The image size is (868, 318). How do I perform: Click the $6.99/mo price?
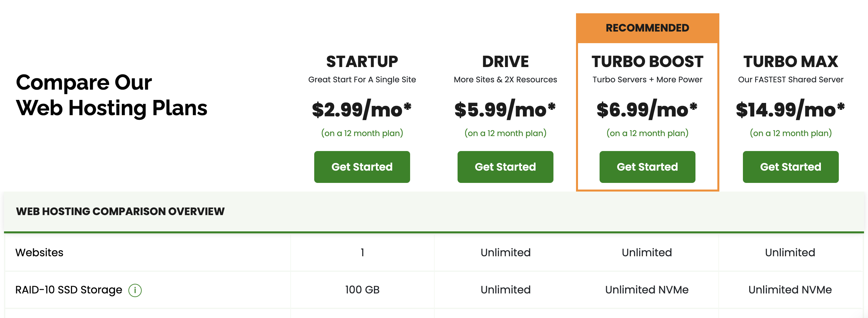(647, 110)
